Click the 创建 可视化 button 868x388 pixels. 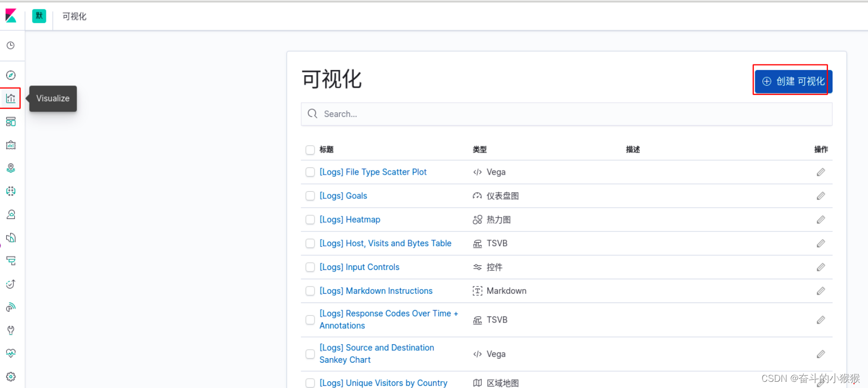(x=793, y=81)
